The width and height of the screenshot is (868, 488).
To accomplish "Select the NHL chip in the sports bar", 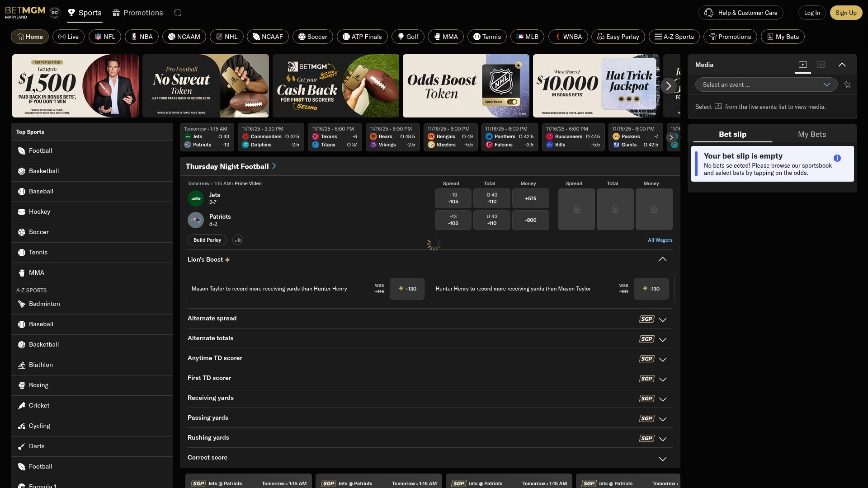I will (x=226, y=37).
